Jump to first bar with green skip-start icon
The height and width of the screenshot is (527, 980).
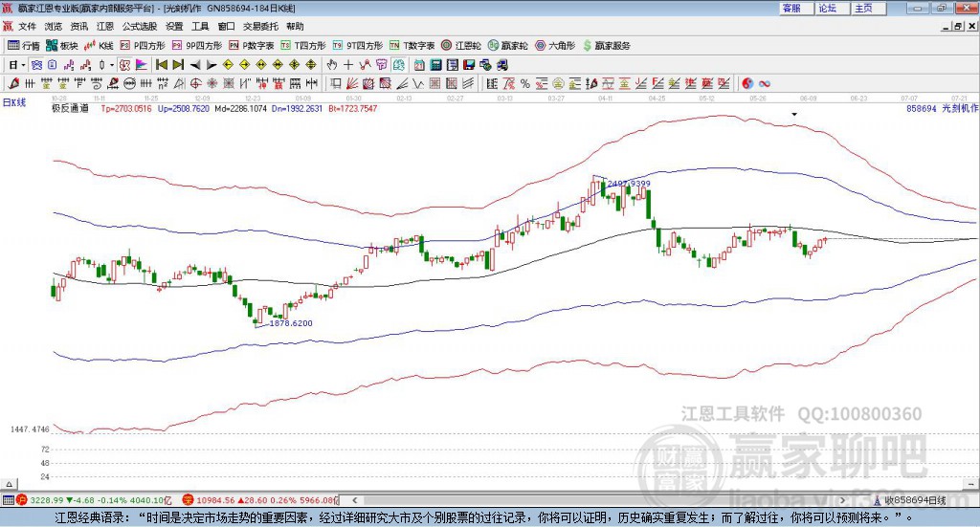pyautogui.click(x=161, y=65)
